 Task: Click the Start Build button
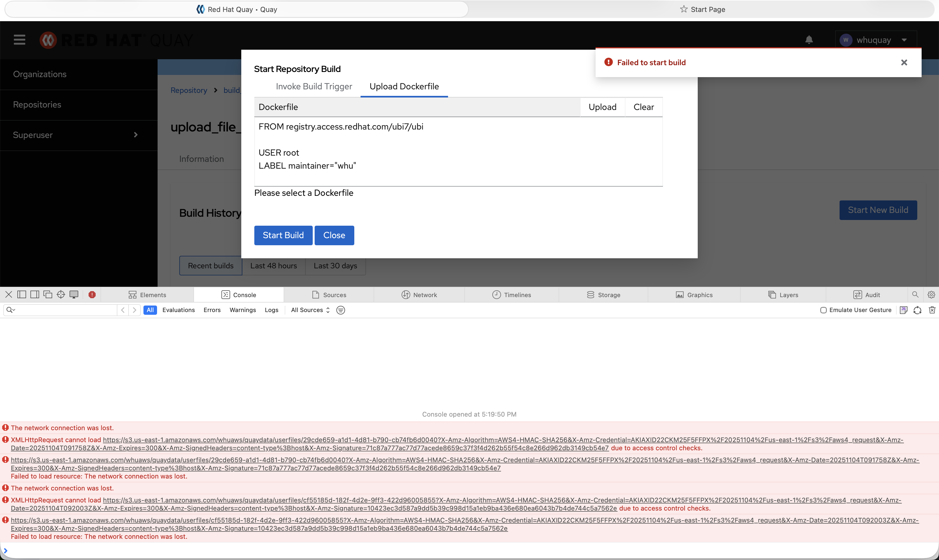click(x=283, y=235)
